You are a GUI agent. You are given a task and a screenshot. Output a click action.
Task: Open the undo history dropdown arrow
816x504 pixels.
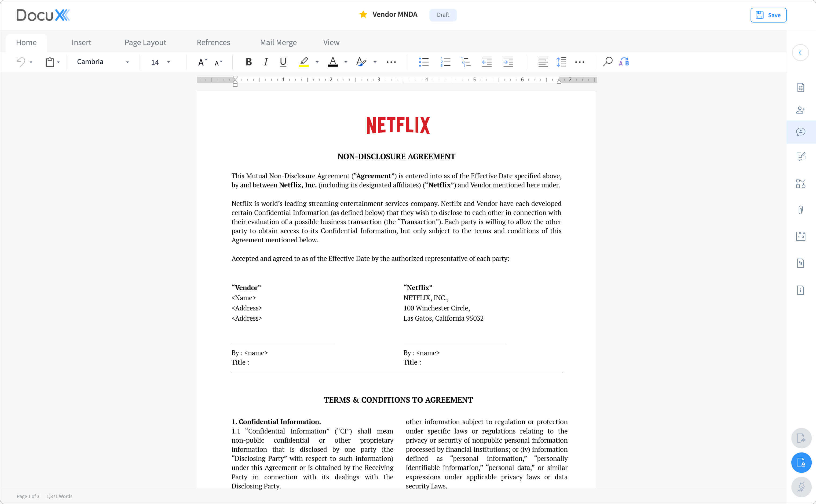[x=31, y=62]
